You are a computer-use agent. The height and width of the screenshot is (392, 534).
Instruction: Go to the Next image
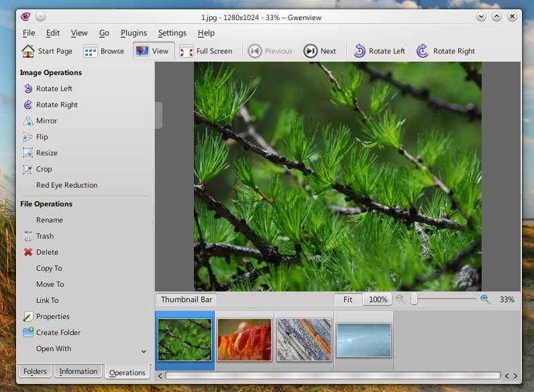pos(320,51)
